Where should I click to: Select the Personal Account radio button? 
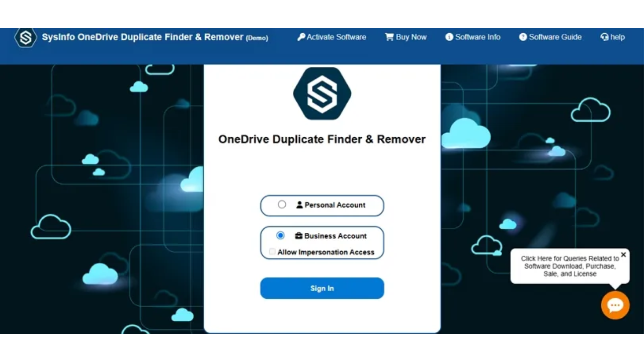click(x=282, y=205)
